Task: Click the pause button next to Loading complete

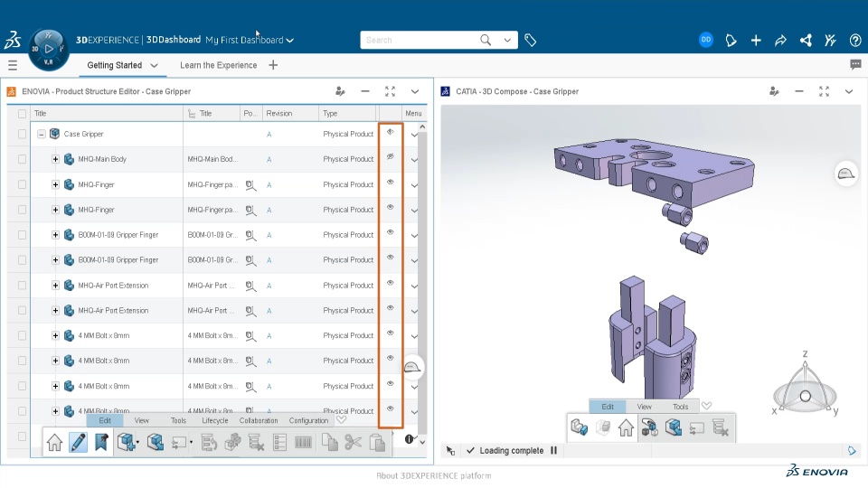Action: coord(553,450)
